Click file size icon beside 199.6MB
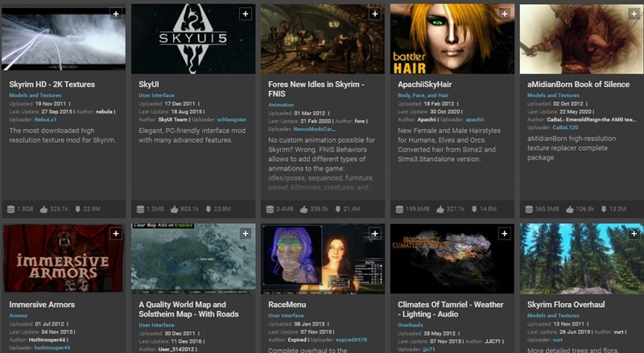The image size is (644, 353). (399, 210)
